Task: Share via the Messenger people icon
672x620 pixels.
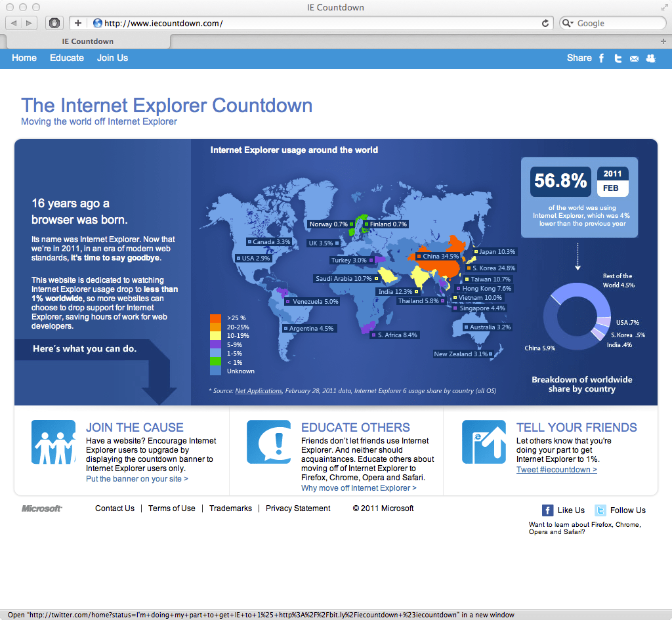Action: pyautogui.click(x=651, y=58)
